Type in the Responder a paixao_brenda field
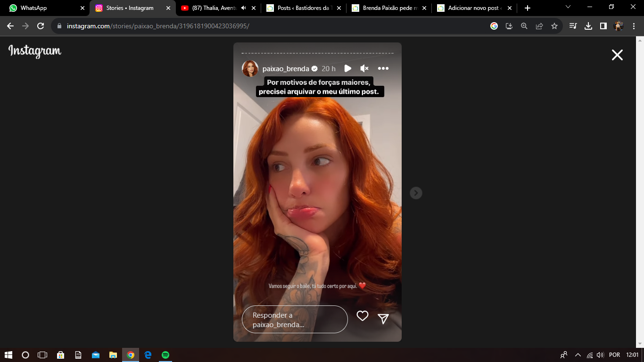The width and height of the screenshot is (644, 362). [x=294, y=320]
